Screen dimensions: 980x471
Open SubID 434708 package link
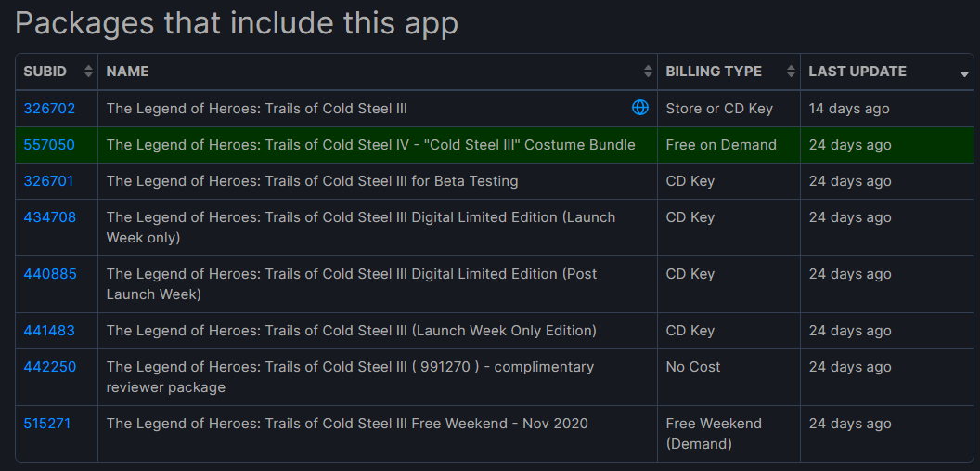[50, 217]
